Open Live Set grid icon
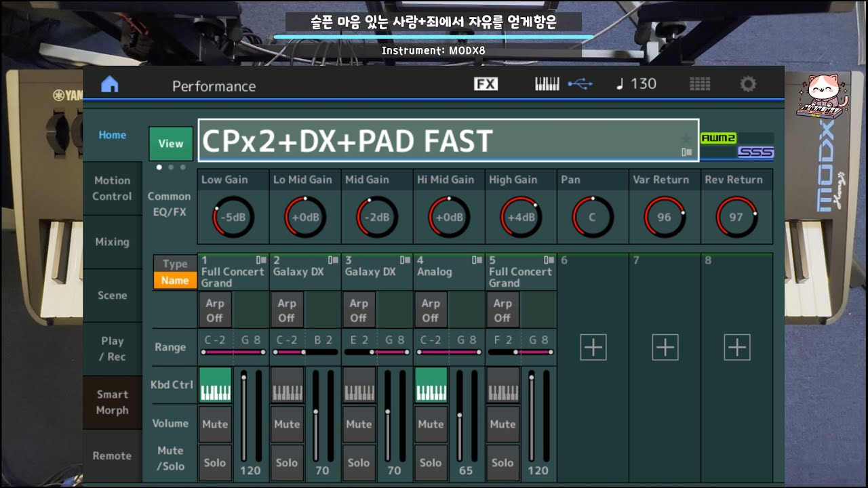 (x=700, y=84)
